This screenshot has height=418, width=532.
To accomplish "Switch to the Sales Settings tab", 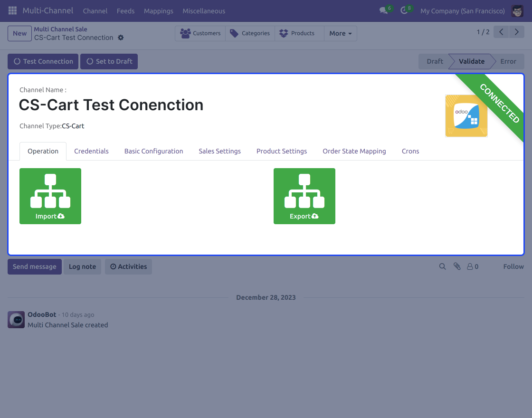I will click(219, 151).
